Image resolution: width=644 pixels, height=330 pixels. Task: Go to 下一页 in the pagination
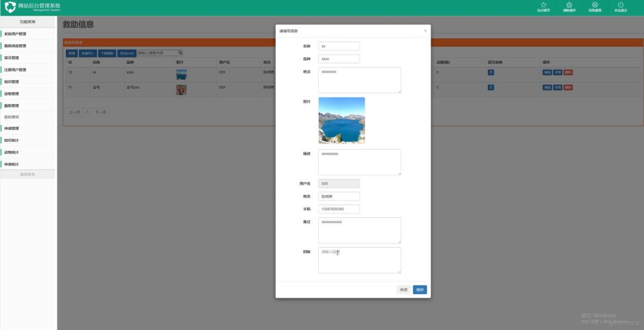click(102, 112)
